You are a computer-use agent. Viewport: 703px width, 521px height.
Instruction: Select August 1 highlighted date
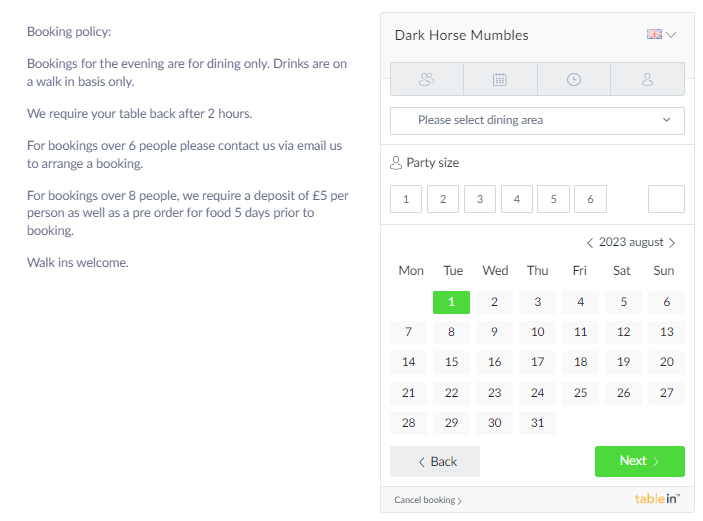[451, 302]
